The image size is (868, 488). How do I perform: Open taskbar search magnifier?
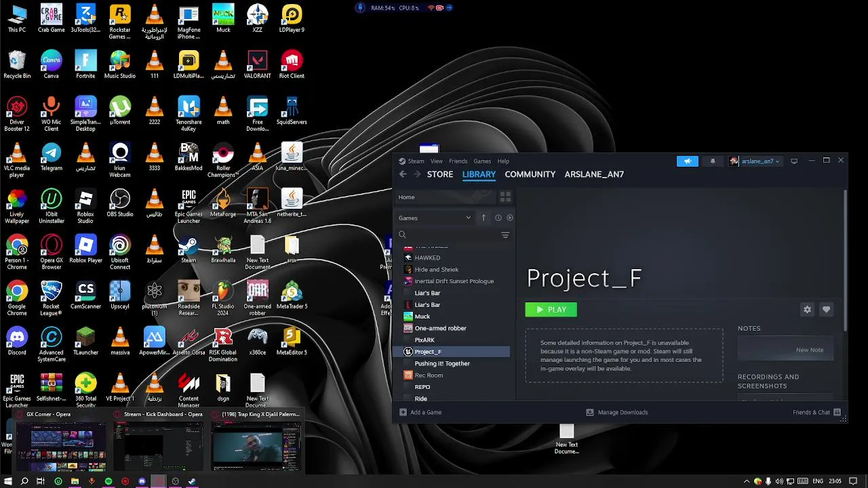pos(24,481)
